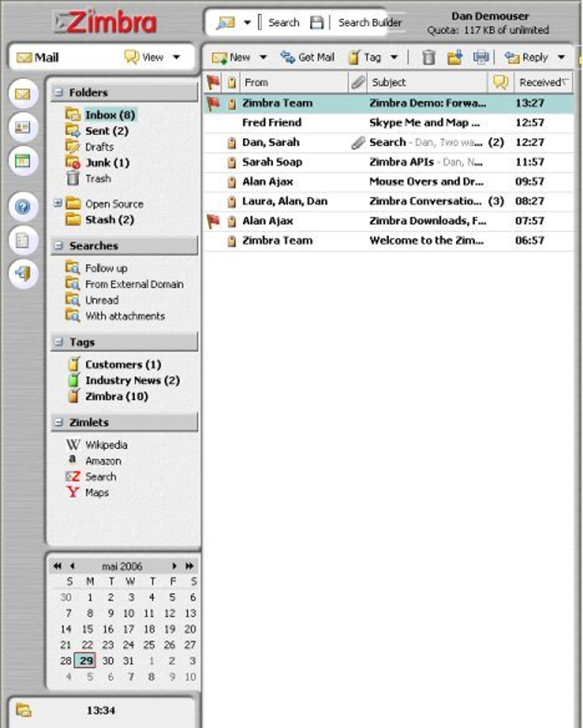Click the status bar mail folder icon
The height and width of the screenshot is (728, 583).
(24, 710)
